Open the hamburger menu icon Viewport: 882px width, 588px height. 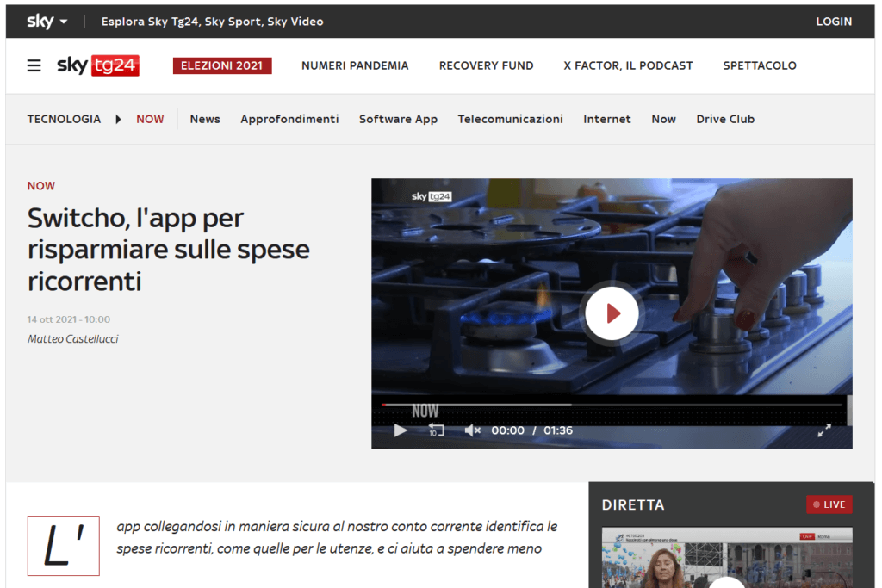[x=34, y=65]
